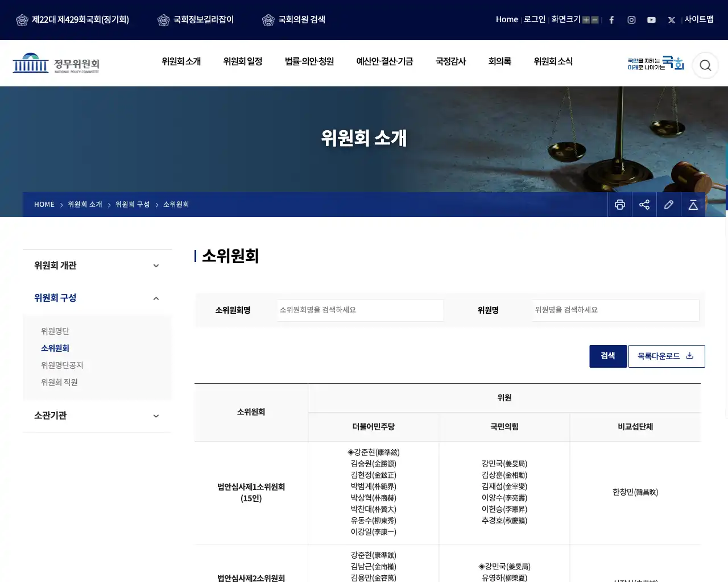Click the 검색 button
This screenshot has width=728, height=582.
click(608, 356)
